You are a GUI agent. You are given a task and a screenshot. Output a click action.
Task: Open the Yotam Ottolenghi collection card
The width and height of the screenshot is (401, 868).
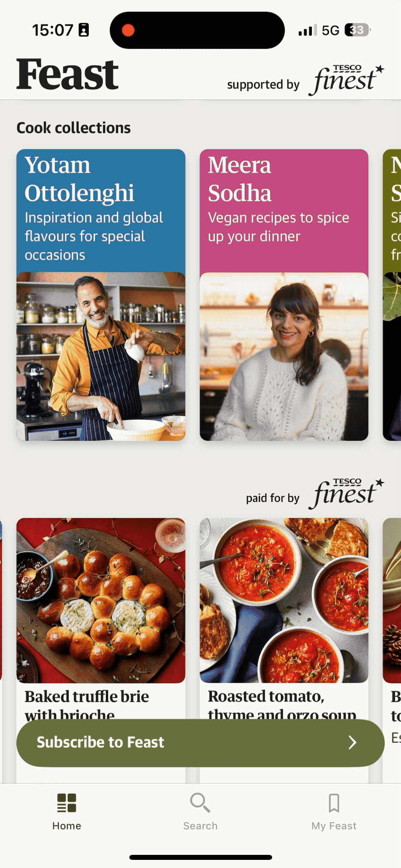[101, 295]
